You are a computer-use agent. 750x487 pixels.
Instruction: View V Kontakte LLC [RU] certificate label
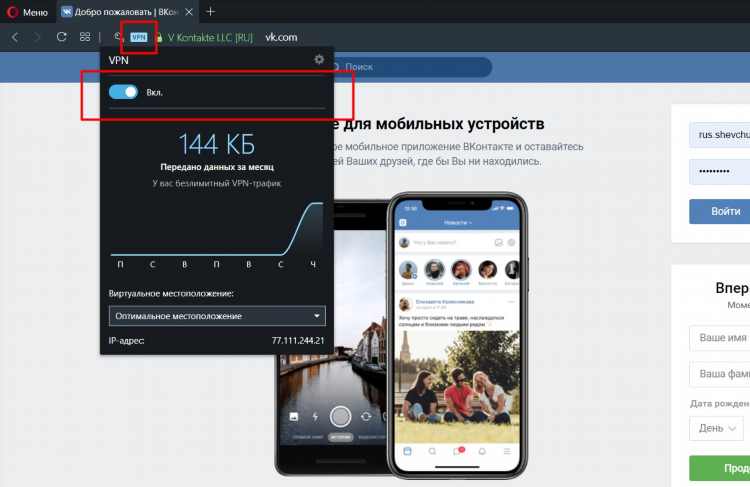[210, 37]
